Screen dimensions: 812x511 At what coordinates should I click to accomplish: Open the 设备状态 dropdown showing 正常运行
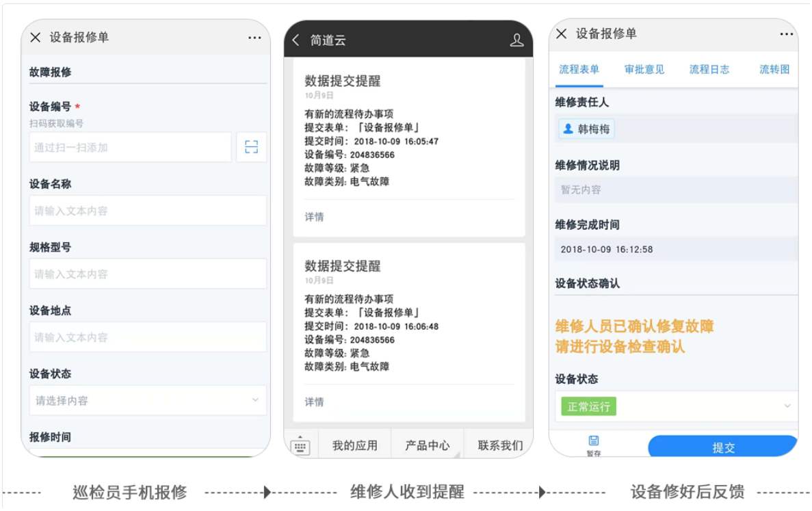tap(675, 406)
